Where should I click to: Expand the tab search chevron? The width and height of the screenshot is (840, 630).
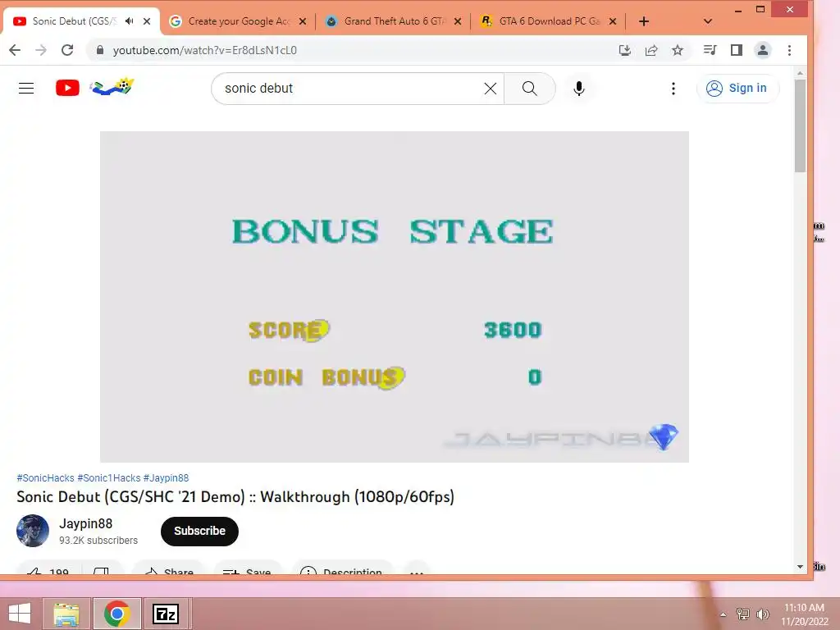(x=708, y=21)
